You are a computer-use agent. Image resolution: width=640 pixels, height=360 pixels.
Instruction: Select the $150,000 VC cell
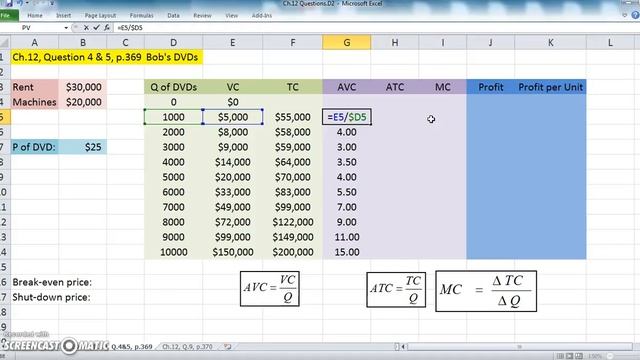pos(233,252)
